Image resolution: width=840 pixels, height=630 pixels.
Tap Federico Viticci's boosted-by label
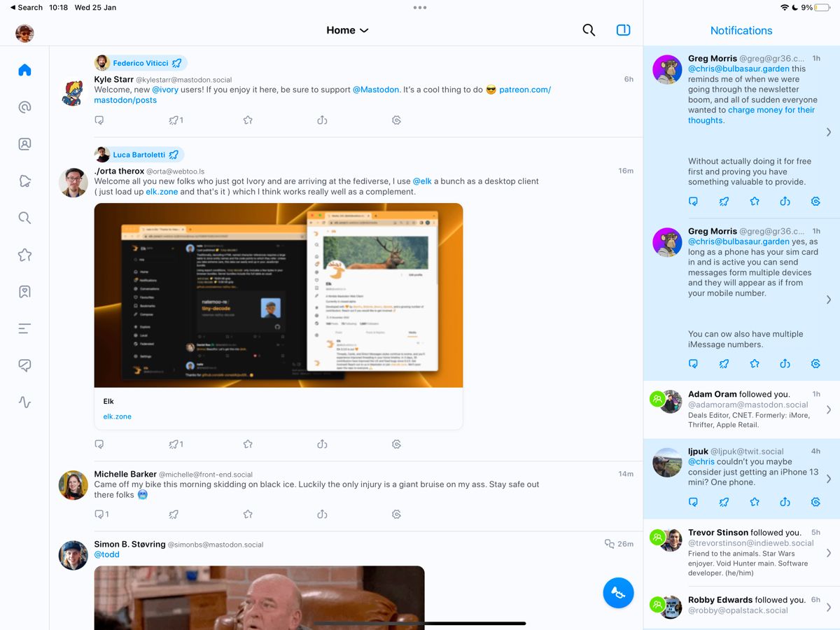click(x=141, y=63)
